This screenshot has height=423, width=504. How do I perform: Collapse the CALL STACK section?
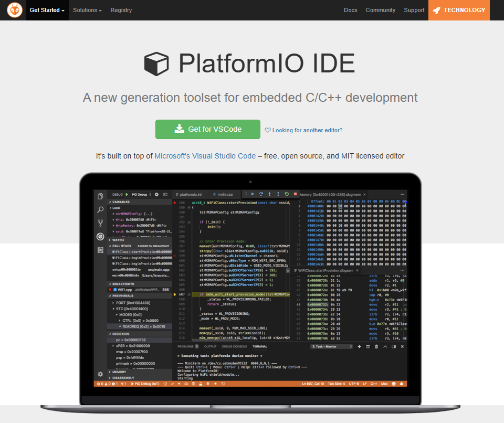(x=140, y=246)
